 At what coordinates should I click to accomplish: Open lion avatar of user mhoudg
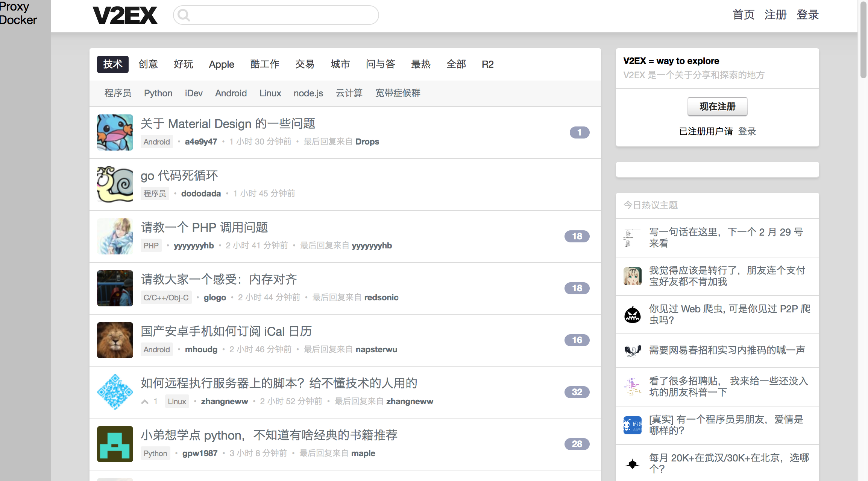pyautogui.click(x=115, y=340)
